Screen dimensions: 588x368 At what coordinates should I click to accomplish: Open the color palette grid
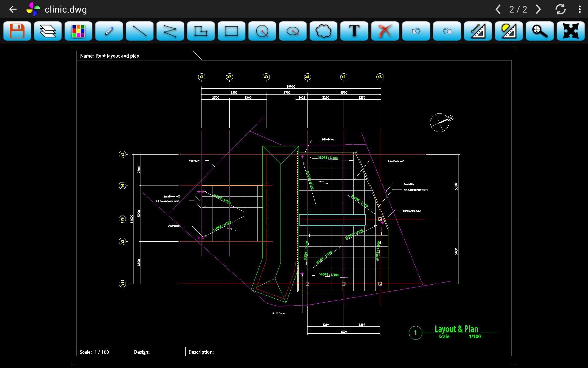[x=78, y=31]
